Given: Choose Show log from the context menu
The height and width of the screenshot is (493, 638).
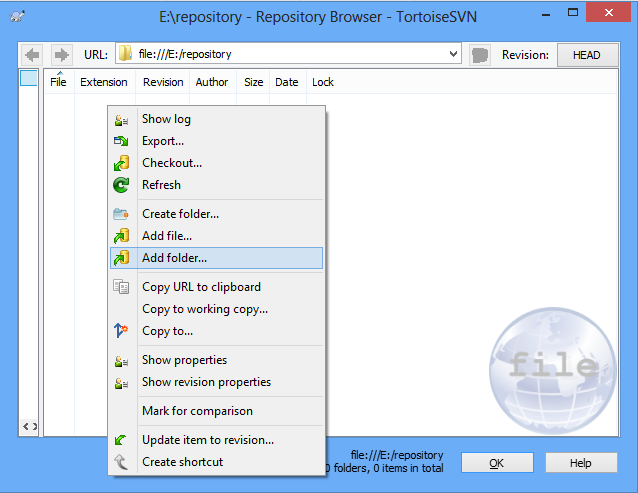Looking at the screenshot, I should tap(216, 119).
